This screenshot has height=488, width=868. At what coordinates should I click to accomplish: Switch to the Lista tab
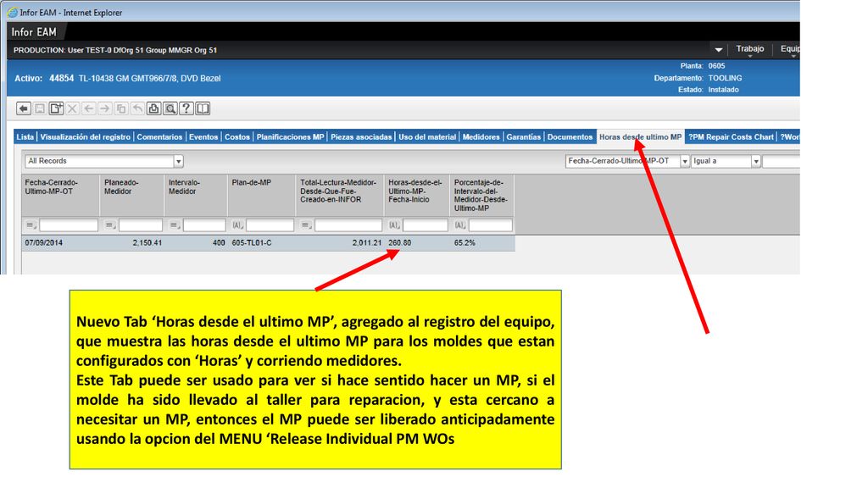click(25, 136)
